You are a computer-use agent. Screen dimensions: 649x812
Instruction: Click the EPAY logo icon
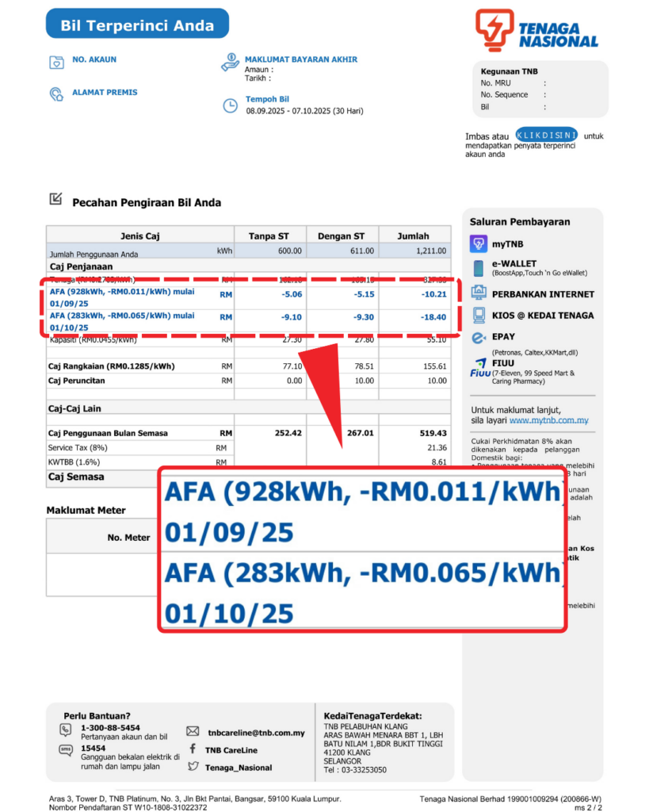tap(478, 338)
